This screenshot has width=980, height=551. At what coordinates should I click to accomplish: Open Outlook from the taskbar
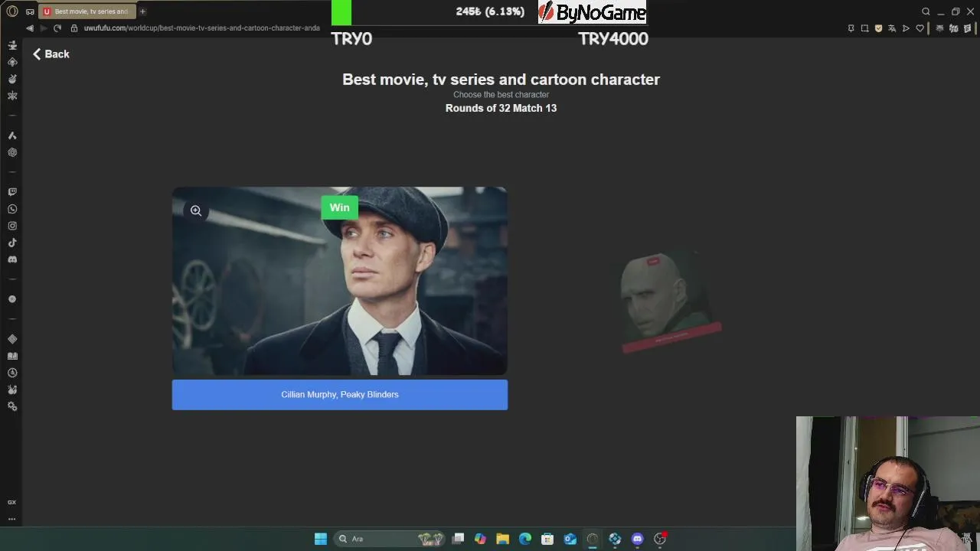click(570, 539)
